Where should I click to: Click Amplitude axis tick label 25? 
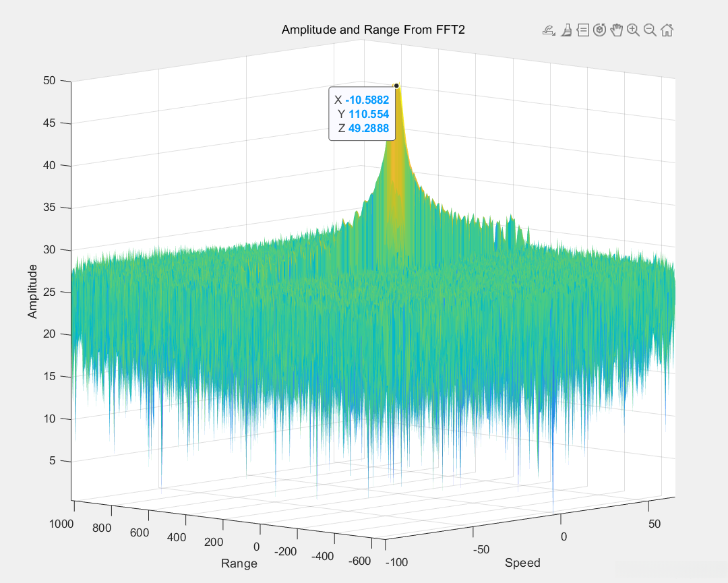pos(49,292)
